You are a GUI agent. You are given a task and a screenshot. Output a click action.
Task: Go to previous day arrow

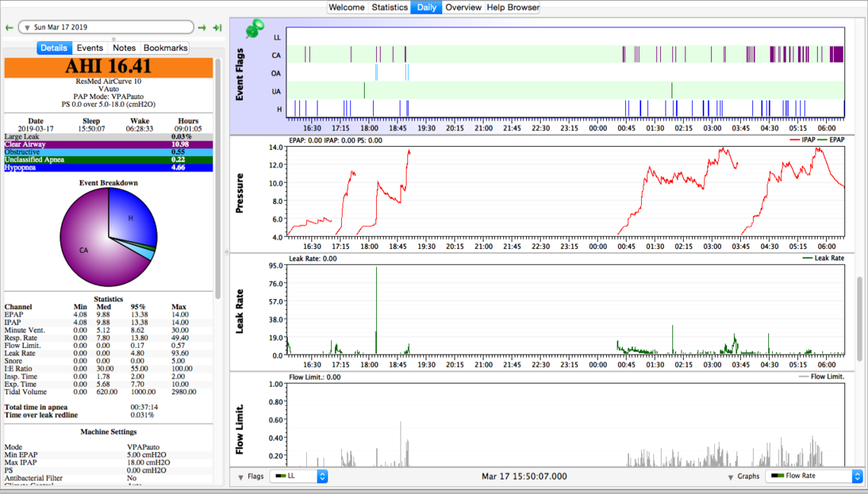9,27
